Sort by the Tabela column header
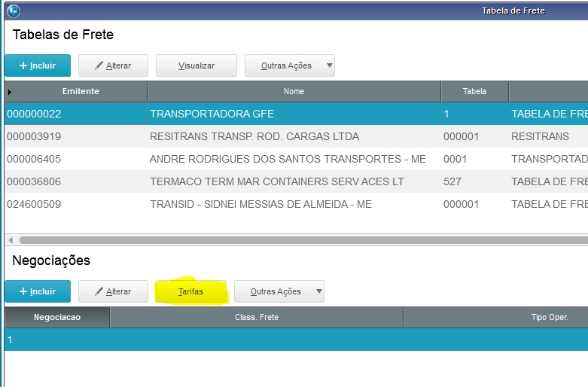588x387 pixels. pos(475,92)
